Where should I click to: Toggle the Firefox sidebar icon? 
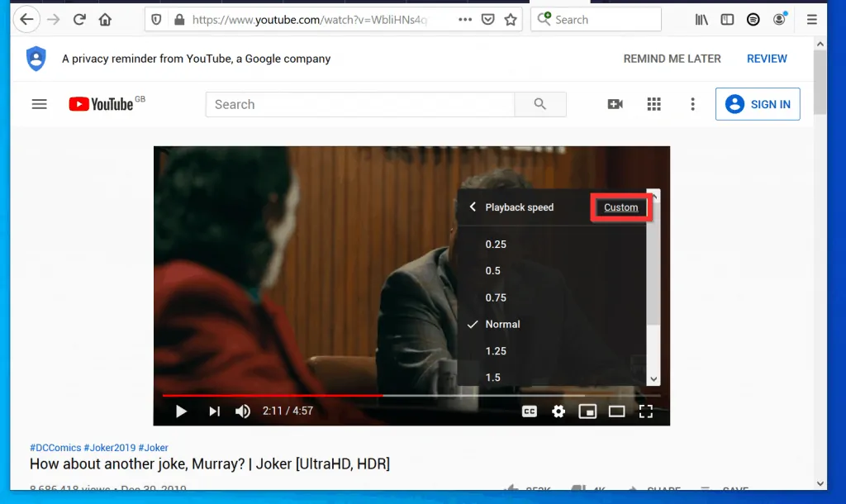click(x=727, y=20)
